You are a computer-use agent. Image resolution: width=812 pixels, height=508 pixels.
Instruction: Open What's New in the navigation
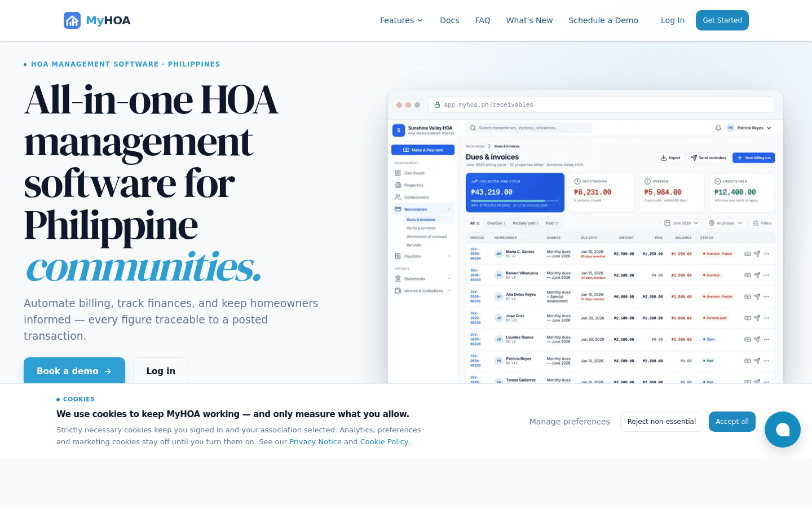point(529,20)
